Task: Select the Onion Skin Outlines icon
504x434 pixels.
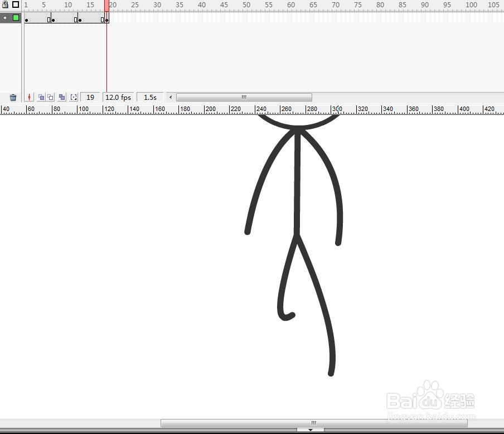Action: (x=51, y=97)
